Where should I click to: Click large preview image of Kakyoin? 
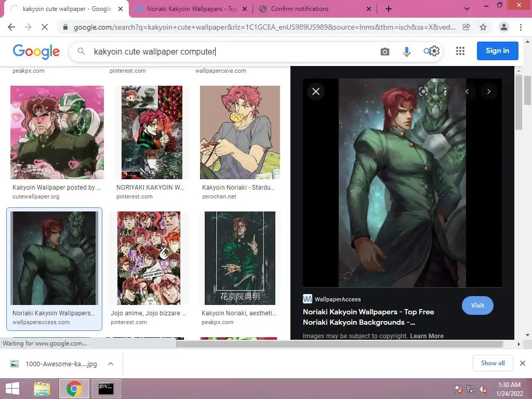(402, 183)
